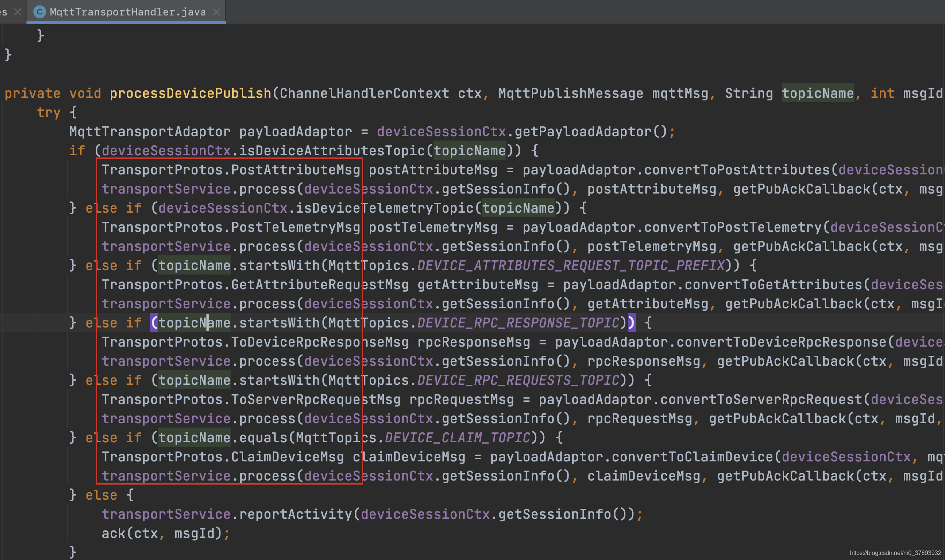The height and width of the screenshot is (560, 945).
Task: Click the highlighted topicName parameter in signature
Action: coord(817,93)
